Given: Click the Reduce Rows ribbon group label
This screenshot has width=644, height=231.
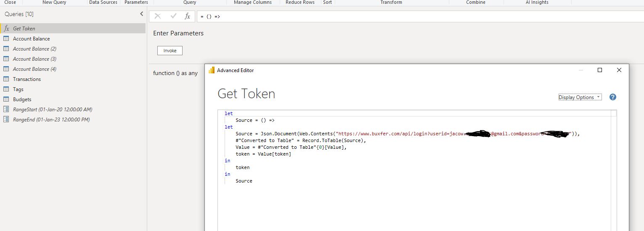Looking at the screenshot, I should (x=300, y=3).
